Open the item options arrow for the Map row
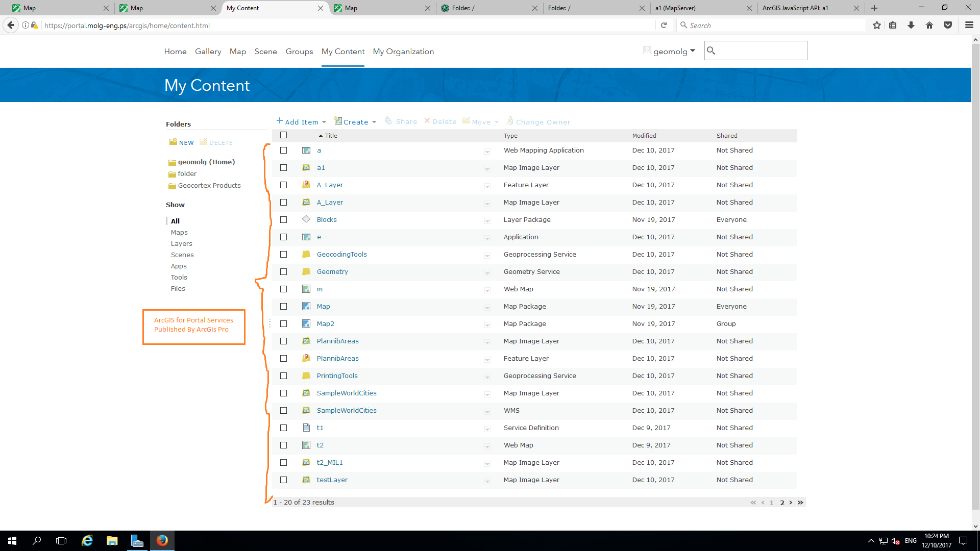The image size is (980, 551). (487, 308)
